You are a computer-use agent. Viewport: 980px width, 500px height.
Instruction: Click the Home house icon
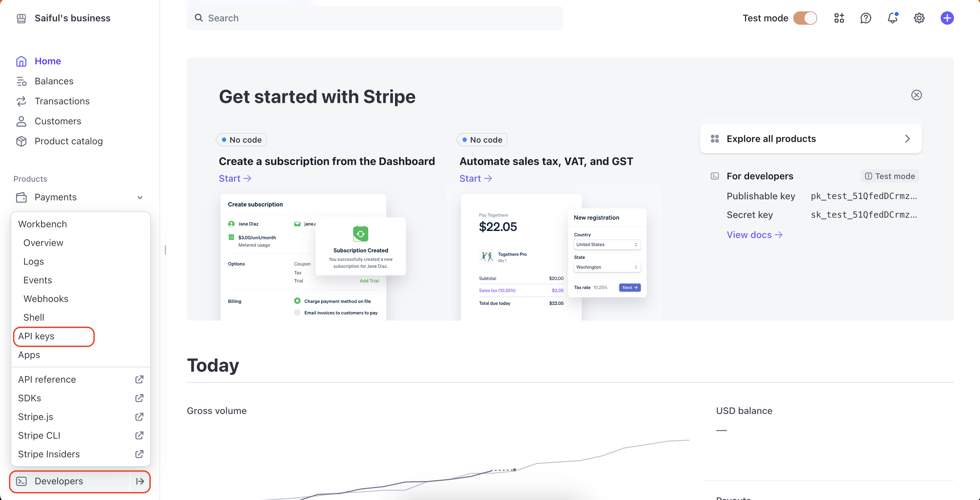pyautogui.click(x=21, y=61)
